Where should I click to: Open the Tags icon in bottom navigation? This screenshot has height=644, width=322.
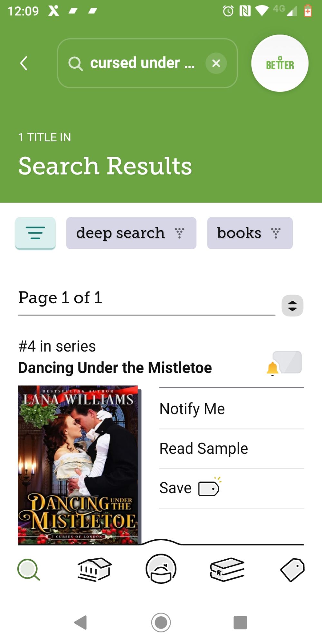click(292, 570)
